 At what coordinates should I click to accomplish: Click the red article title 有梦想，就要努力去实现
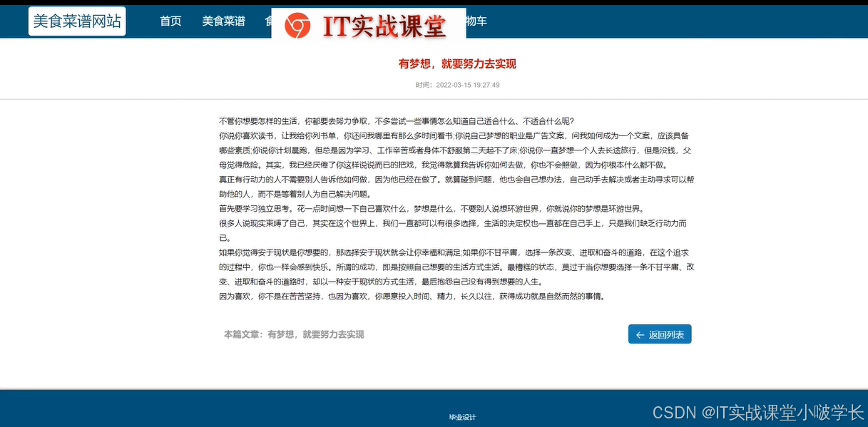(x=457, y=64)
